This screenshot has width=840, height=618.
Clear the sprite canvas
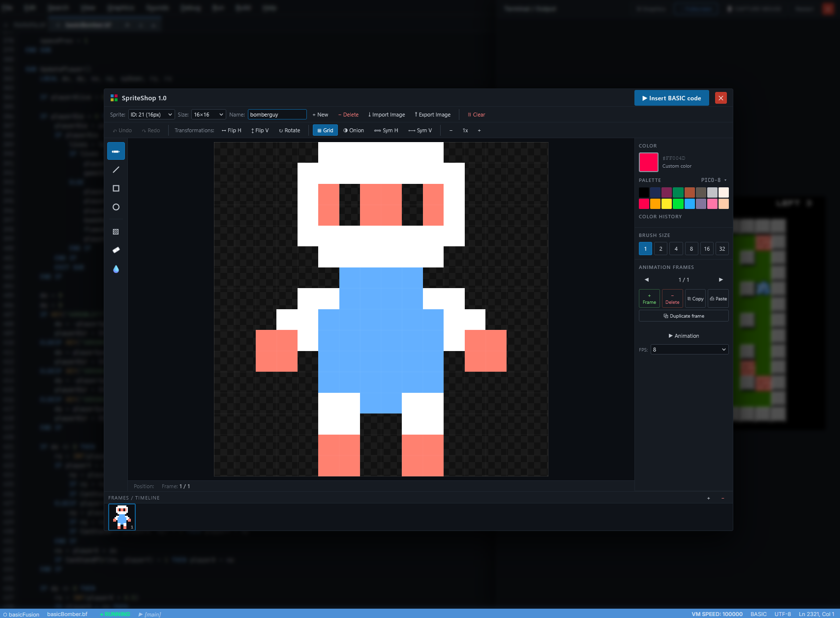[x=476, y=115]
